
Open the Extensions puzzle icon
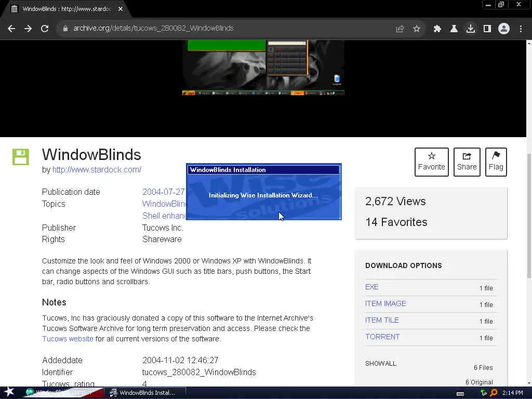coord(437,29)
